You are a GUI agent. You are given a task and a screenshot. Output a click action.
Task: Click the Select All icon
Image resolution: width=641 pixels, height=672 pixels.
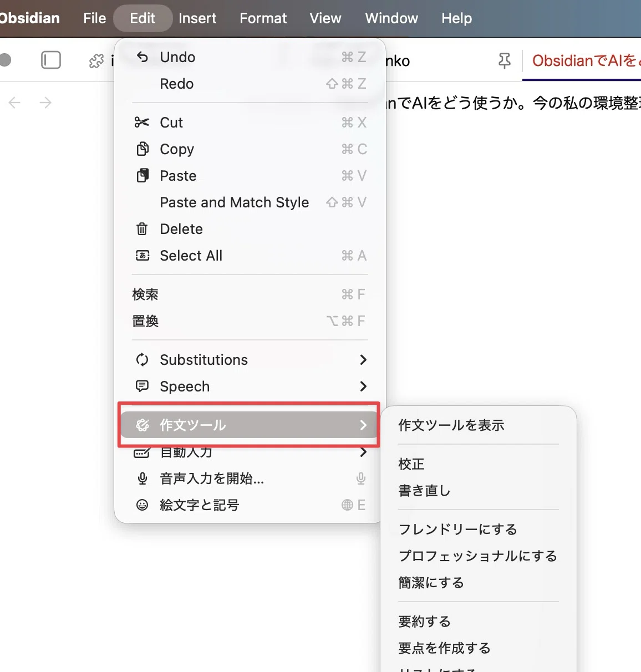[143, 256]
